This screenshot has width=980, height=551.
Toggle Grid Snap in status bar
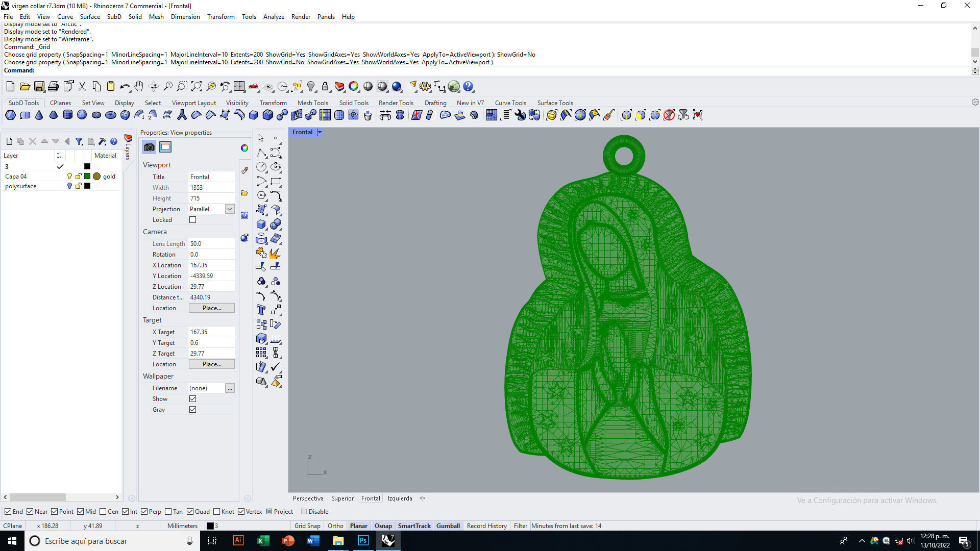click(x=307, y=526)
